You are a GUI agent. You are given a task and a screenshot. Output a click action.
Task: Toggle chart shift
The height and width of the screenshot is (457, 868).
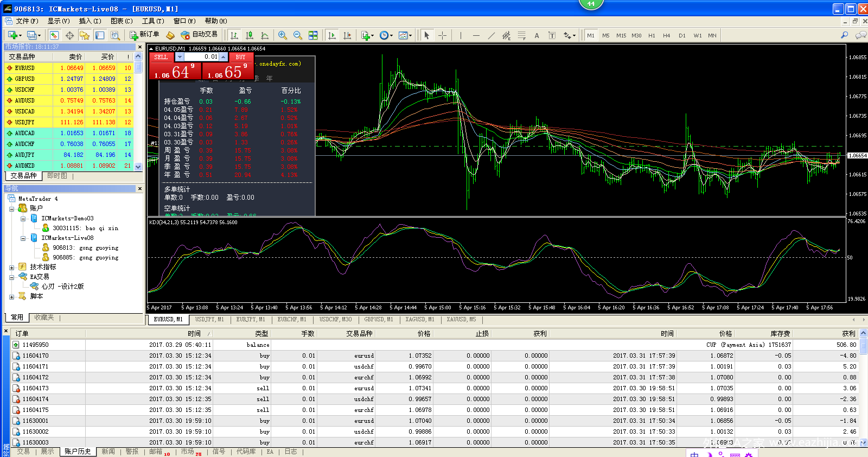347,35
